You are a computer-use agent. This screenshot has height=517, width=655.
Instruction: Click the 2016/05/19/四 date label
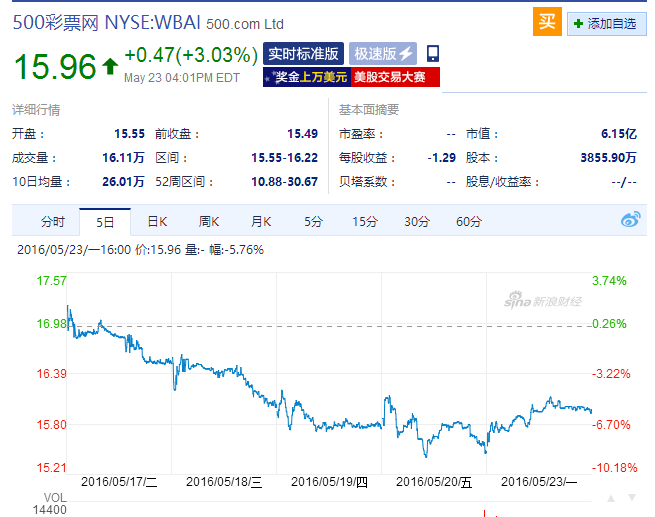point(329,482)
